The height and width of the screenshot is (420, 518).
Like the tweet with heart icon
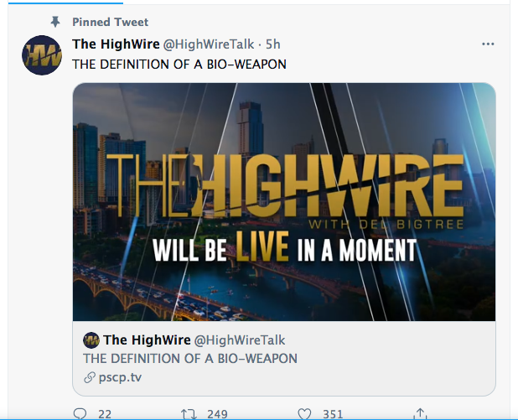coord(304,414)
